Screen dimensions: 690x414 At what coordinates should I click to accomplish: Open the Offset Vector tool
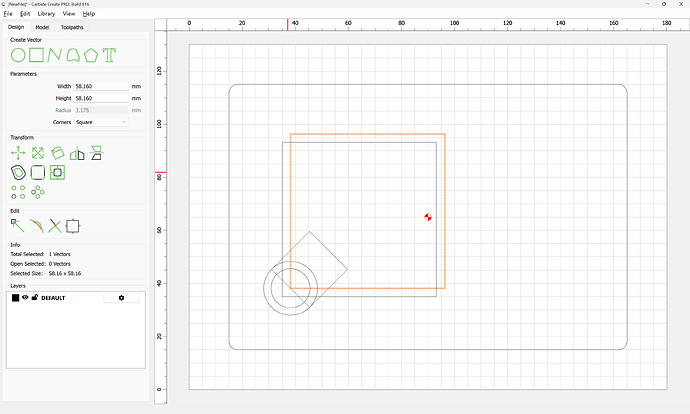click(x=18, y=172)
